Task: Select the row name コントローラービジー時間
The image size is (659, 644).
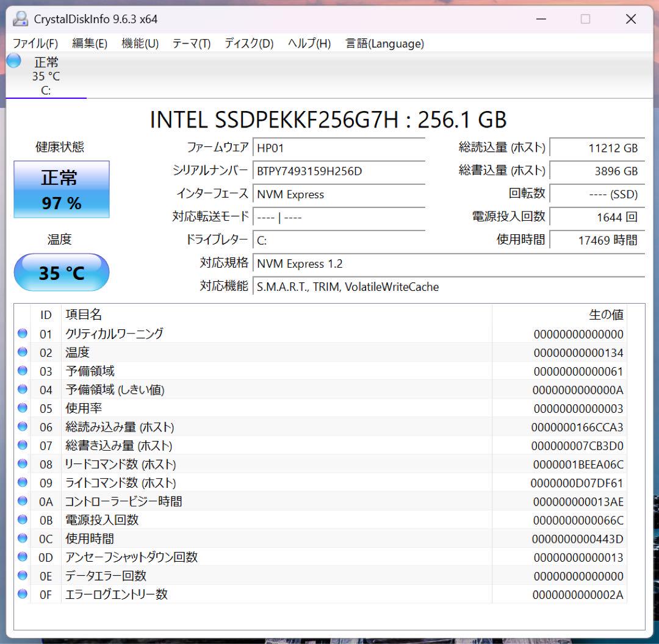Action: click(123, 501)
